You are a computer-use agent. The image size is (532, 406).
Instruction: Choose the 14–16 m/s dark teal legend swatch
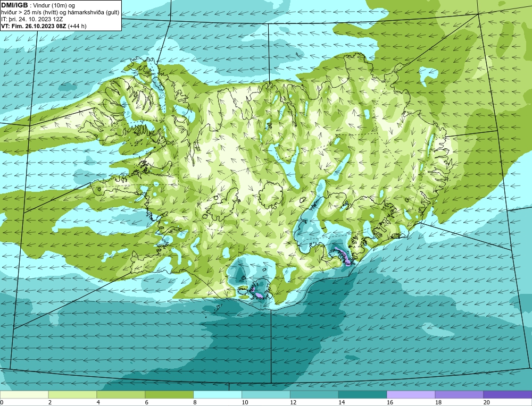(x=363, y=394)
